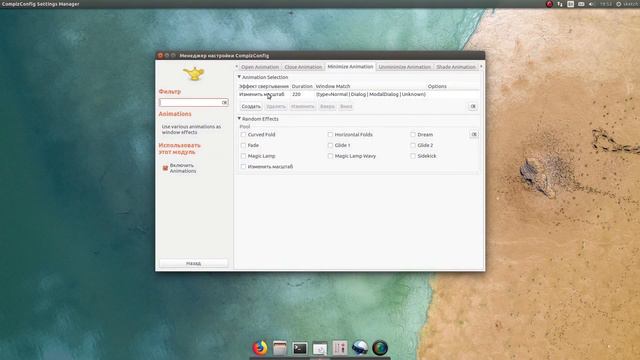
Task: Click the Window Match column header
Action: [333, 86]
